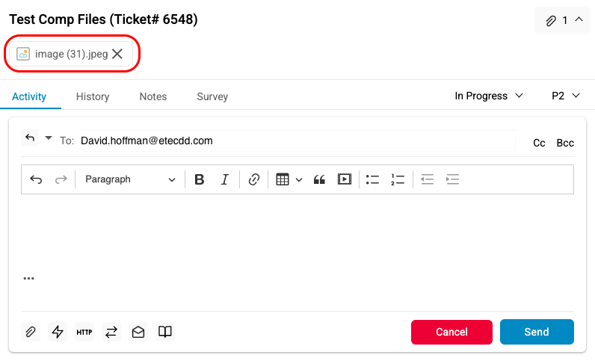Expand the P2 priority dropdown
Viewport: 595px width, 364px height.
pos(566,96)
